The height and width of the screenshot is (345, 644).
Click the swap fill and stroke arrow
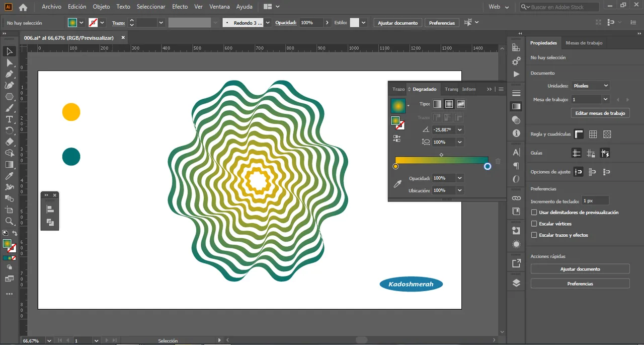15,233
